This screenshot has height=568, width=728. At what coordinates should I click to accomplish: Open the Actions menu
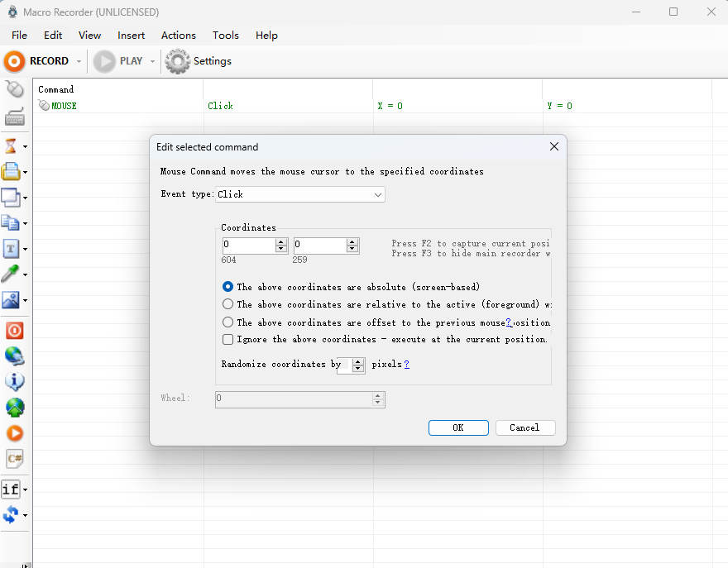click(x=178, y=36)
